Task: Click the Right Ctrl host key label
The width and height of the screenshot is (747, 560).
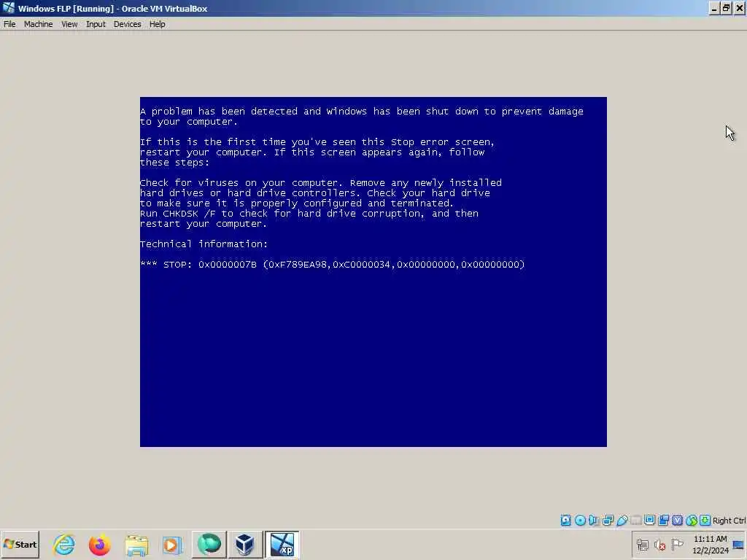Action: tap(729, 521)
